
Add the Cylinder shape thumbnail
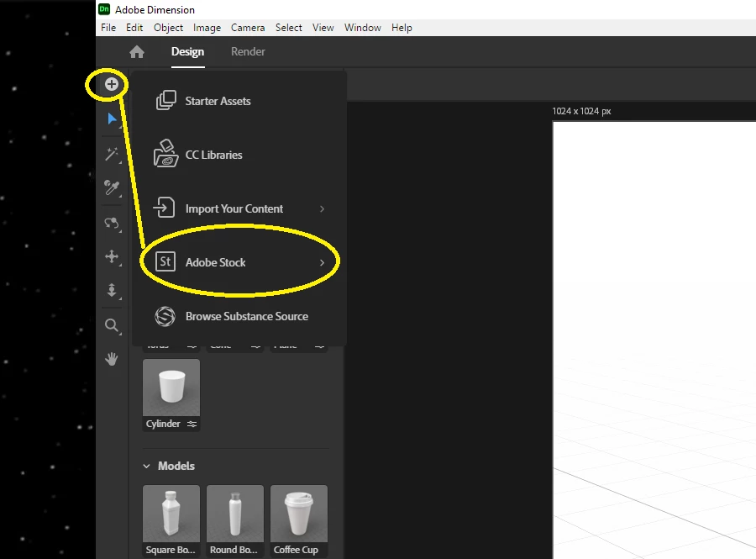pos(171,388)
